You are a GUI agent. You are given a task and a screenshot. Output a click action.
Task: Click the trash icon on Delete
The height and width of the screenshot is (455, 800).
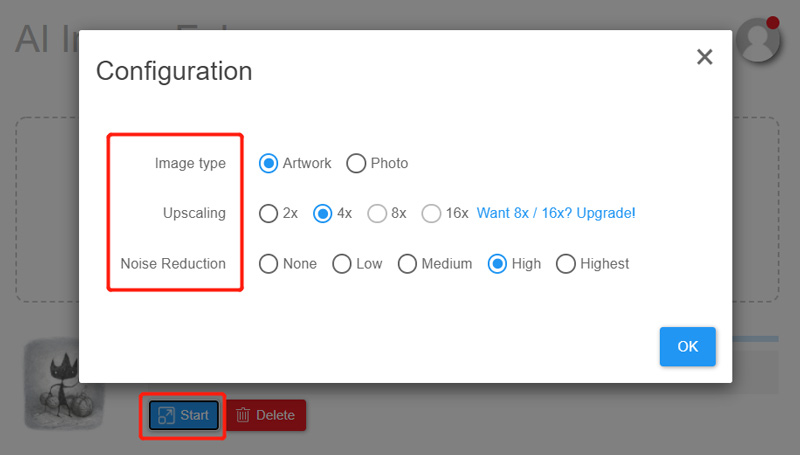[243, 415]
